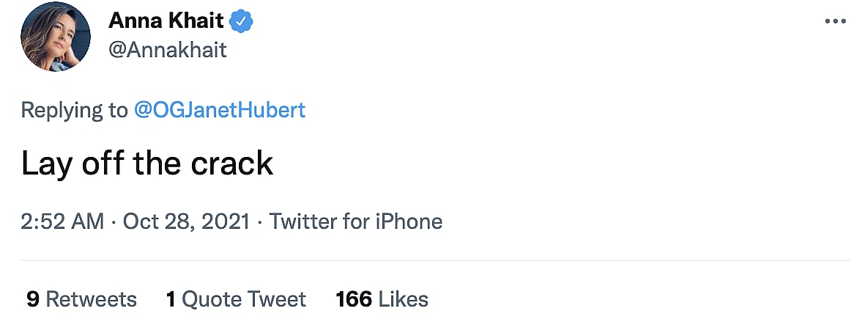The image size is (868, 330).
Task: Follow the @OGJanetHubert mention link
Action: click(x=220, y=110)
